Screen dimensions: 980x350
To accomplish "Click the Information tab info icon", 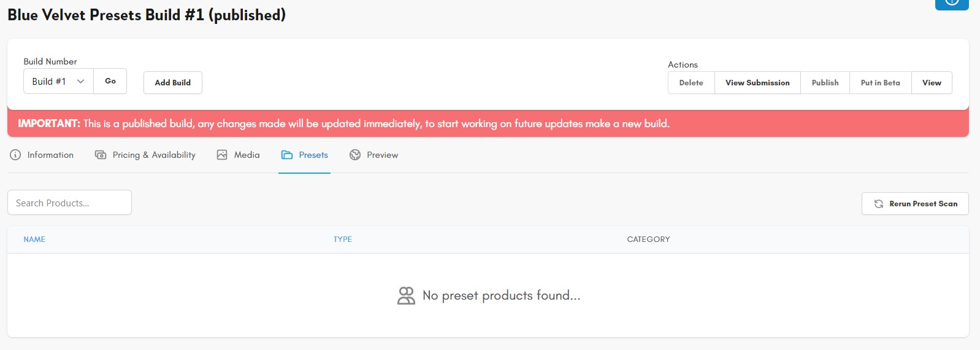I will click(15, 155).
